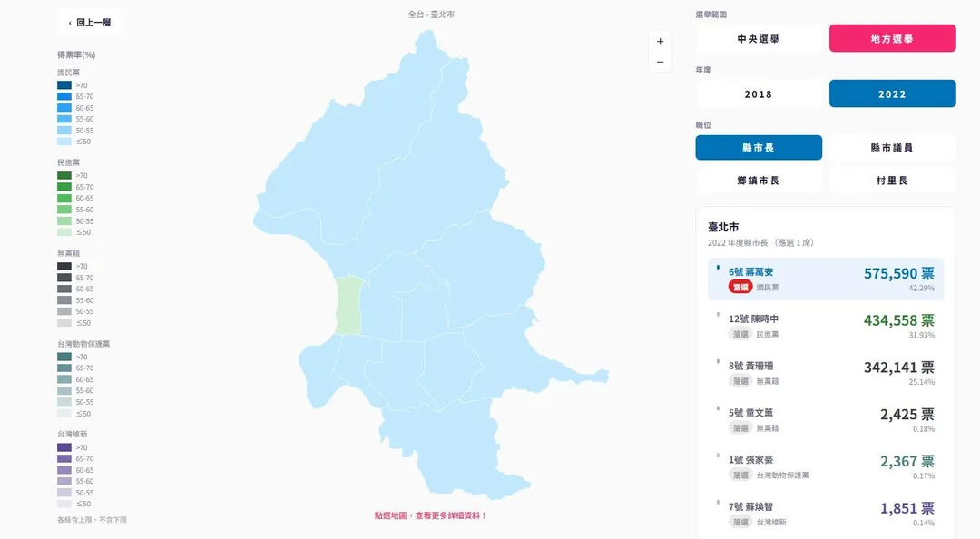This screenshot has width=980, height=539.
Task: Zoom out the map with the minus button
Action: point(660,62)
